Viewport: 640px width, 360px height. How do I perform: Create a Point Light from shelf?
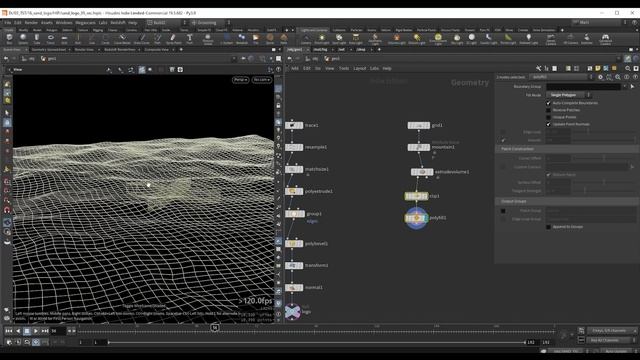click(x=322, y=39)
